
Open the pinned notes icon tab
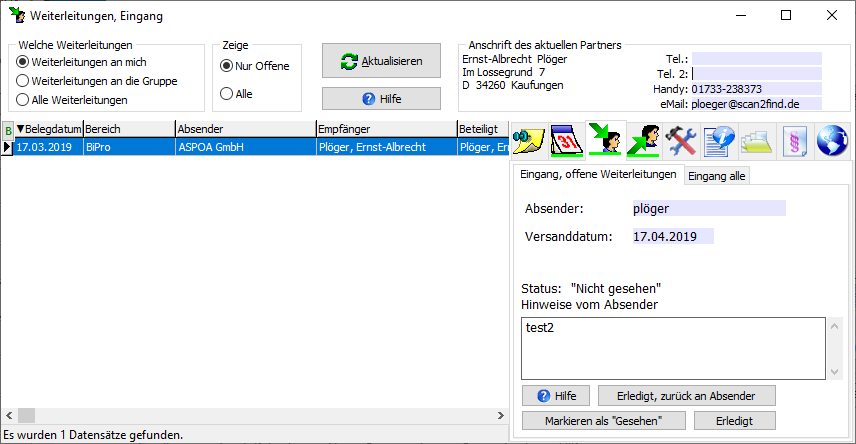[529, 141]
